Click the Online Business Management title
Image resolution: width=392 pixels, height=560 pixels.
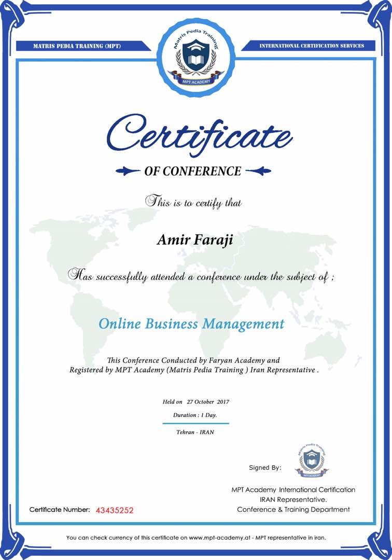[x=191, y=324]
